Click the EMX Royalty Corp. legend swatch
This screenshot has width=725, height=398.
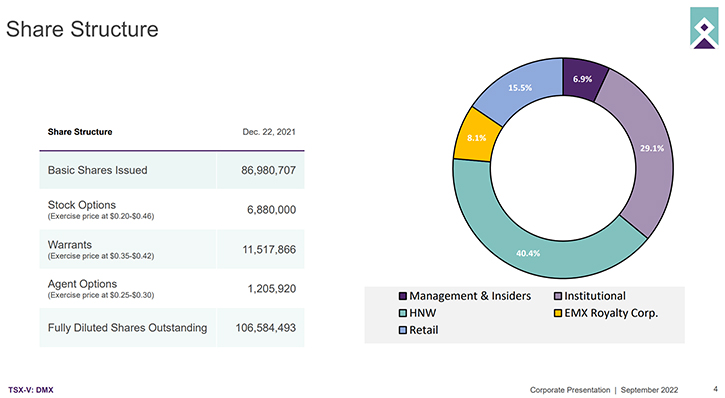[x=558, y=313]
